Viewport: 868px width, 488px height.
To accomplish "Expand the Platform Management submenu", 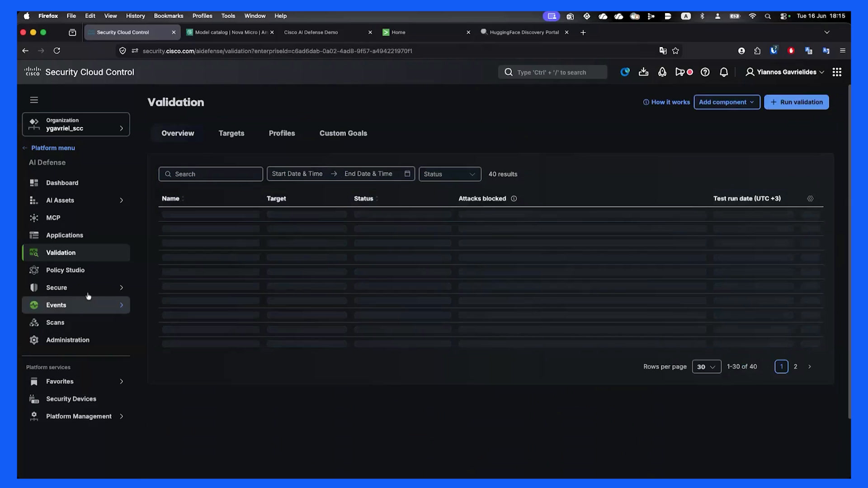I will click(121, 417).
